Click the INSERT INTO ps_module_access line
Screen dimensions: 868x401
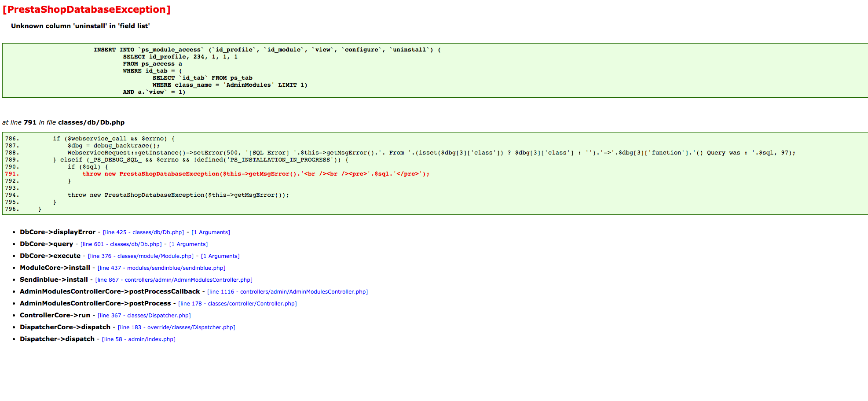[267, 50]
